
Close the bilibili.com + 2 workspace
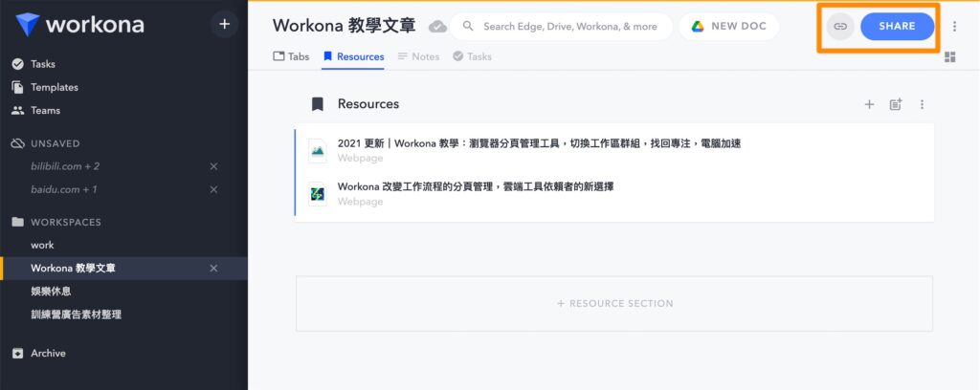(213, 166)
